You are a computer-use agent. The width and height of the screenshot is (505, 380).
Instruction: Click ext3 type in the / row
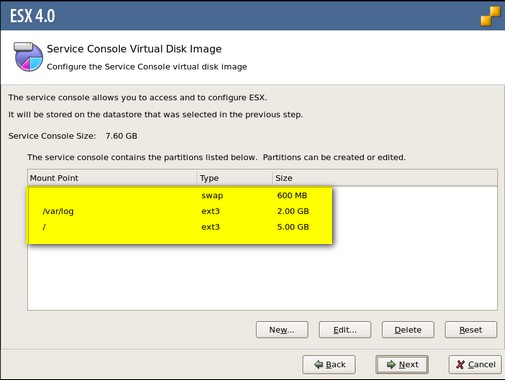click(210, 227)
